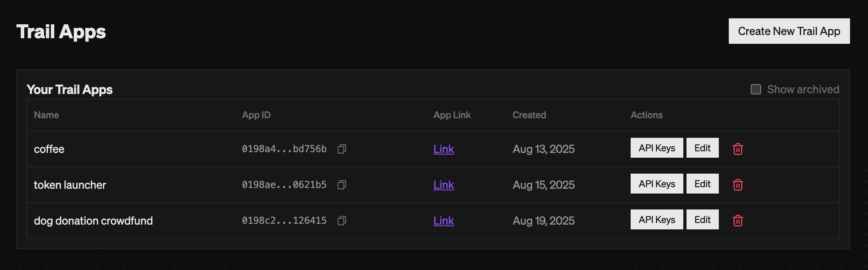Open API Keys for coffee
The height and width of the screenshot is (270, 868).
pyautogui.click(x=657, y=148)
